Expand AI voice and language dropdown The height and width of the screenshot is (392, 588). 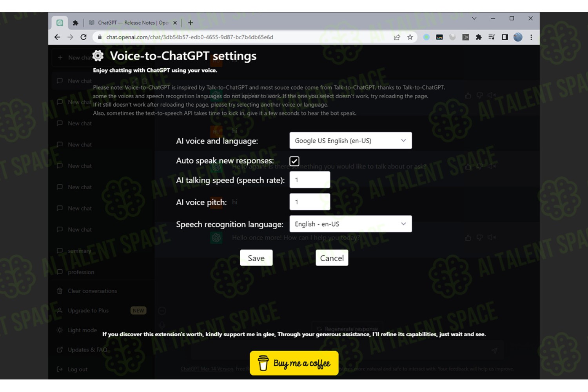[350, 141]
